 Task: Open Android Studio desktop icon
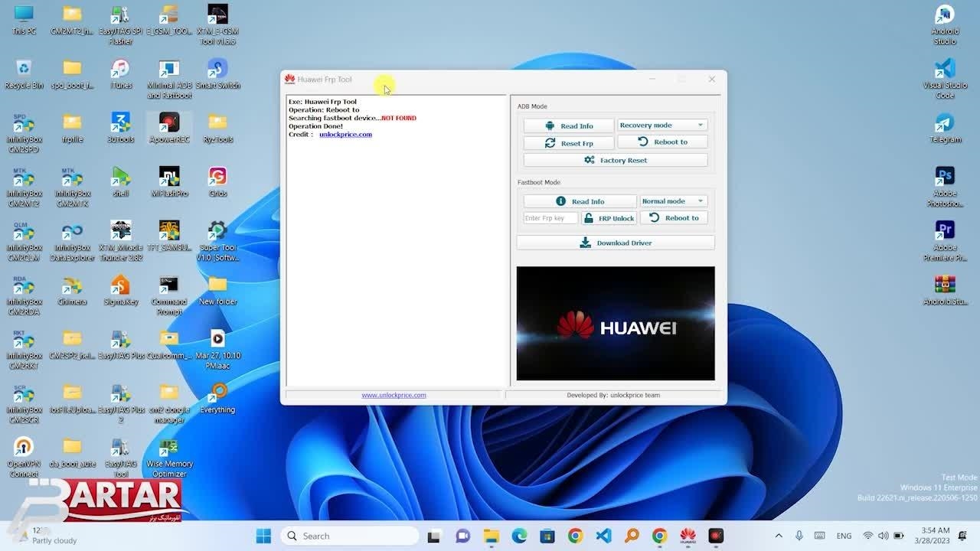click(x=945, y=23)
